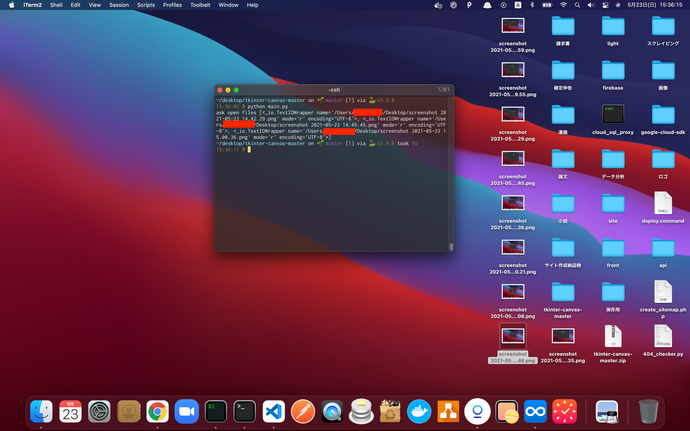Viewport: 690px width, 431px height.
Task: Select the create_sitemap.php file
Action: pyautogui.click(x=663, y=299)
